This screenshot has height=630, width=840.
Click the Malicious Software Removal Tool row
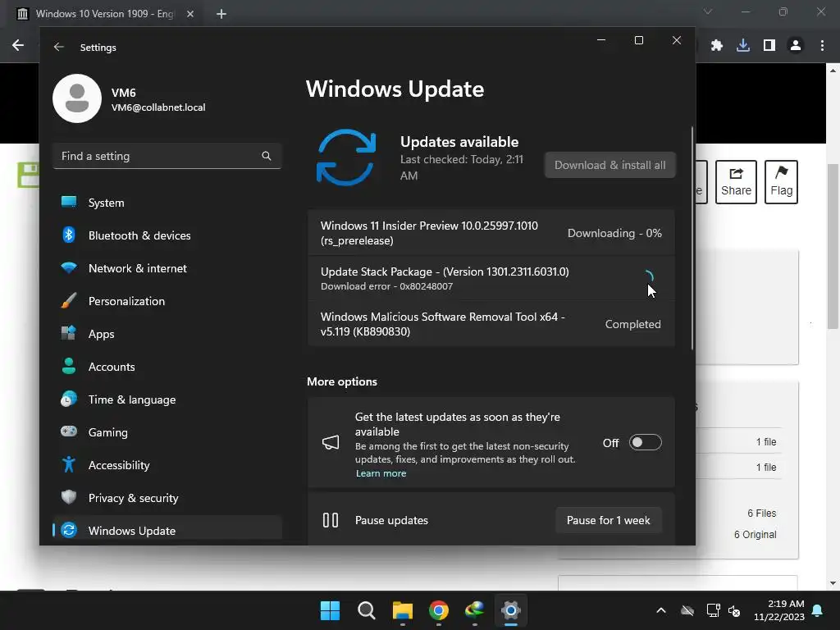coord(491,323)
